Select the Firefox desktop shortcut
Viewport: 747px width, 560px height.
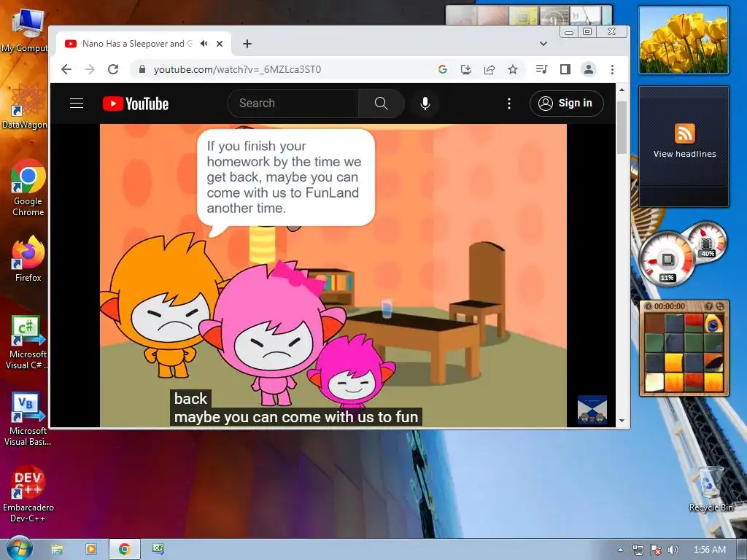click(x=28, y=259)
